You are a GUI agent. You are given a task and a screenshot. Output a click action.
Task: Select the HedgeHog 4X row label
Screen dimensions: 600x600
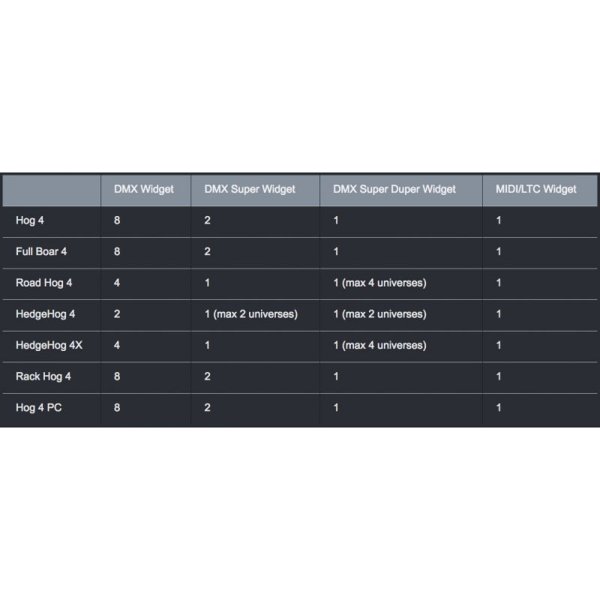tap(49, 346)
